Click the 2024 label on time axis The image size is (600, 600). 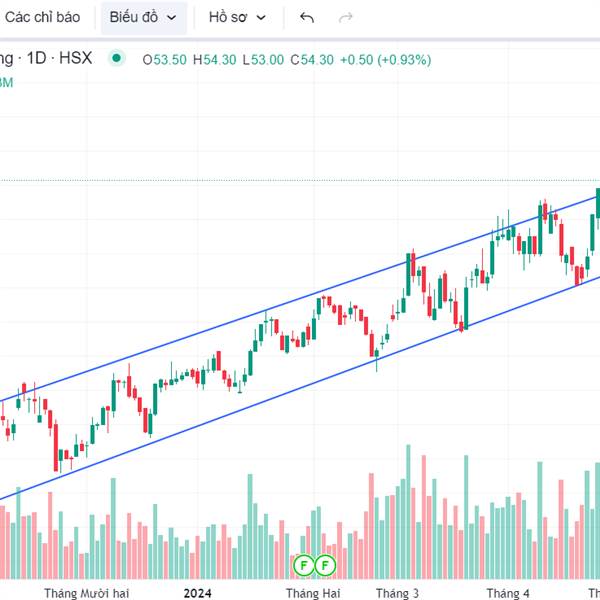197,593
